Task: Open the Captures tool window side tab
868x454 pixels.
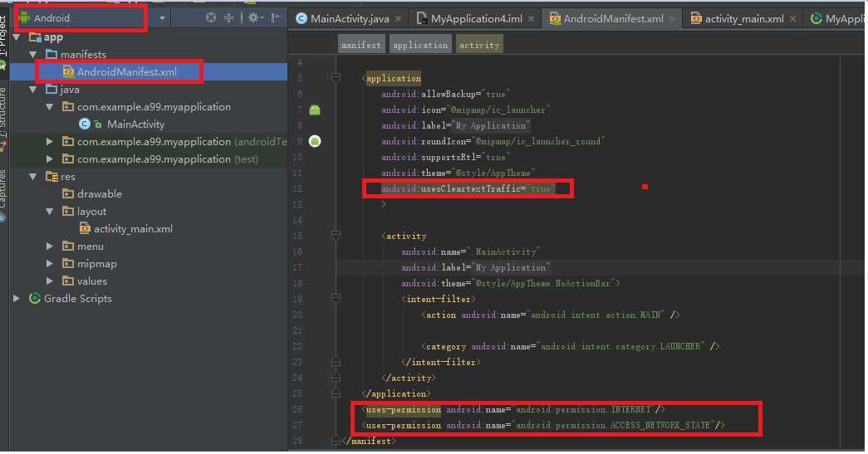Action: 4,191
